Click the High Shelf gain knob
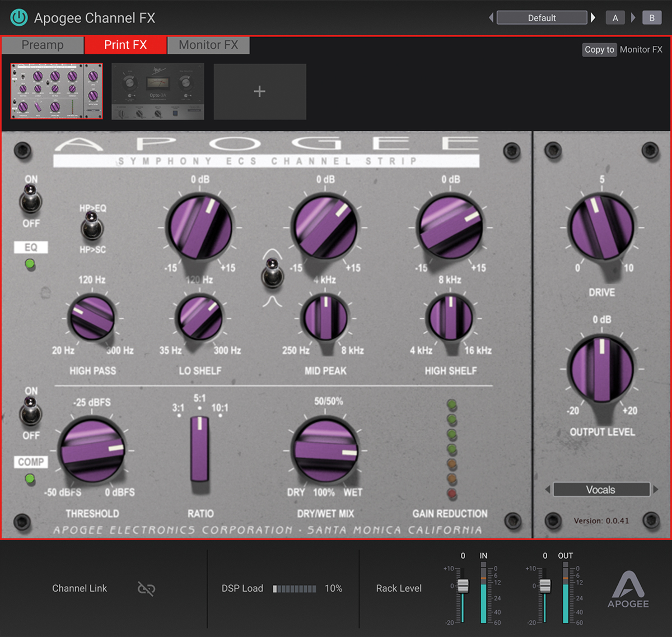The height and width of the screenshot is (637, 672). click(450, 227)
